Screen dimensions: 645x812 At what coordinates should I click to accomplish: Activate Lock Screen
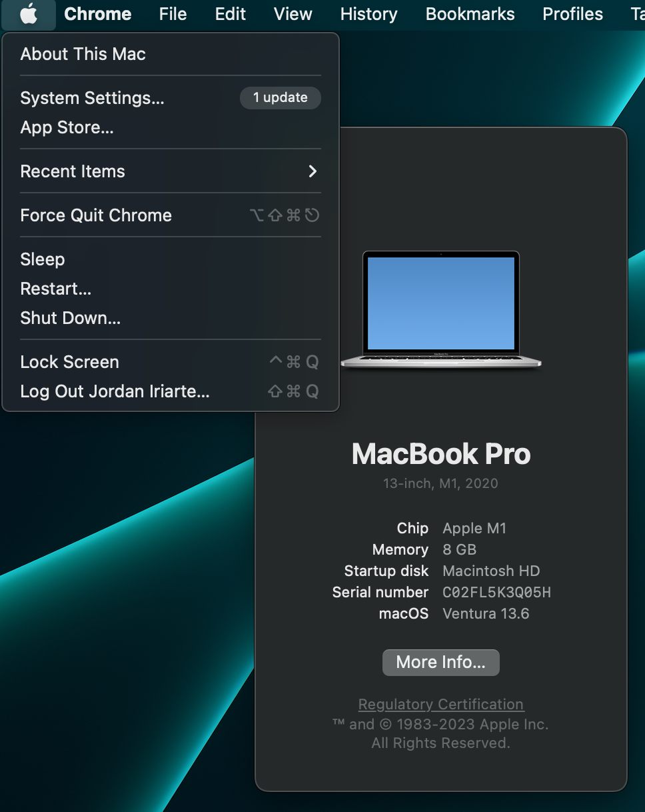[x=69, y=362]
